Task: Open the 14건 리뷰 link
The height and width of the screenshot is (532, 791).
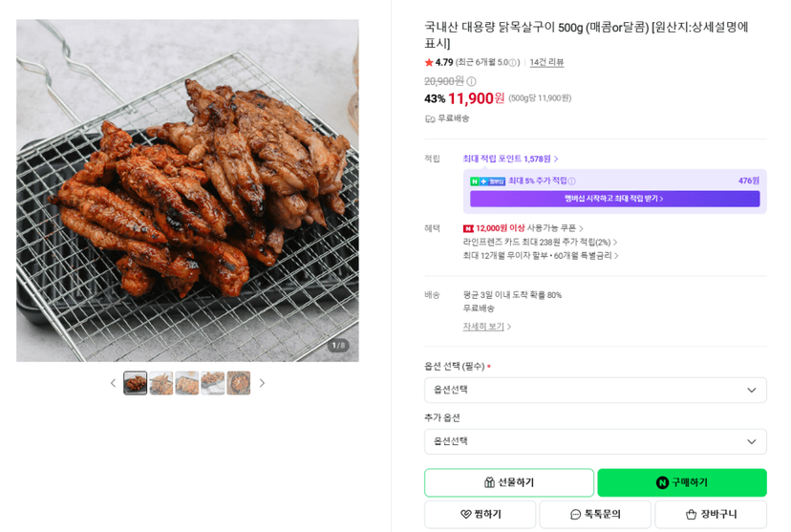Action: click(x=546, y=62)
